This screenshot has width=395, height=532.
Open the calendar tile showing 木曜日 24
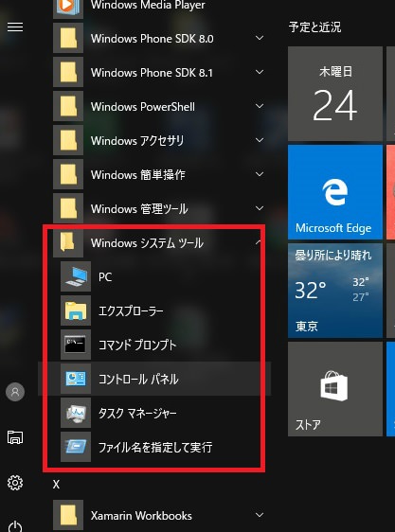335,94
